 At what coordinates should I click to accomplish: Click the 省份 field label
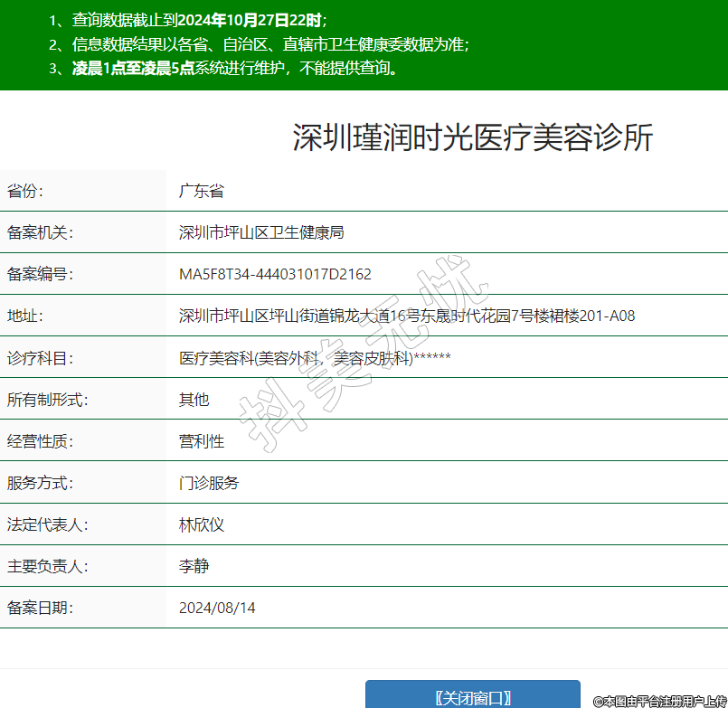pyautogui.click(x=25, y=191)
